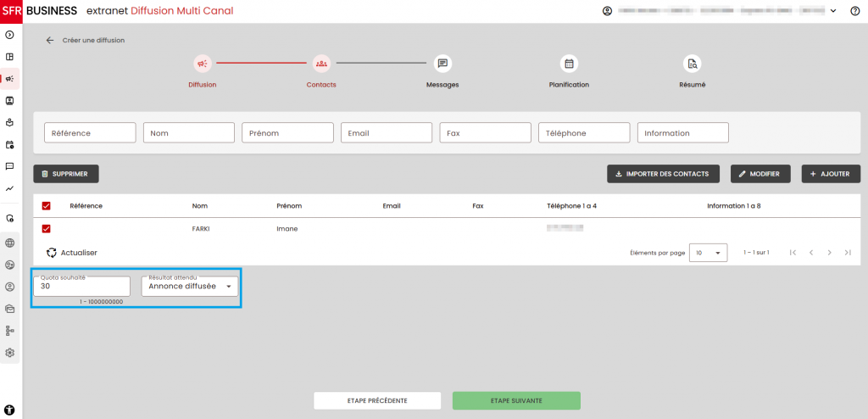The image size is (868, 419).
Task: Click the back arrow beside Créer une diffusion
Action: pos(50,40)
